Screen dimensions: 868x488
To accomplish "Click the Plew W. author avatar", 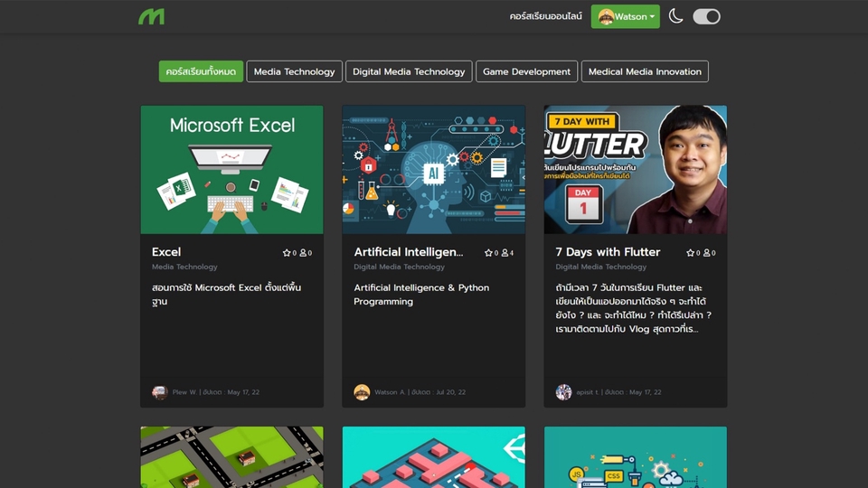I will (160, 392).
